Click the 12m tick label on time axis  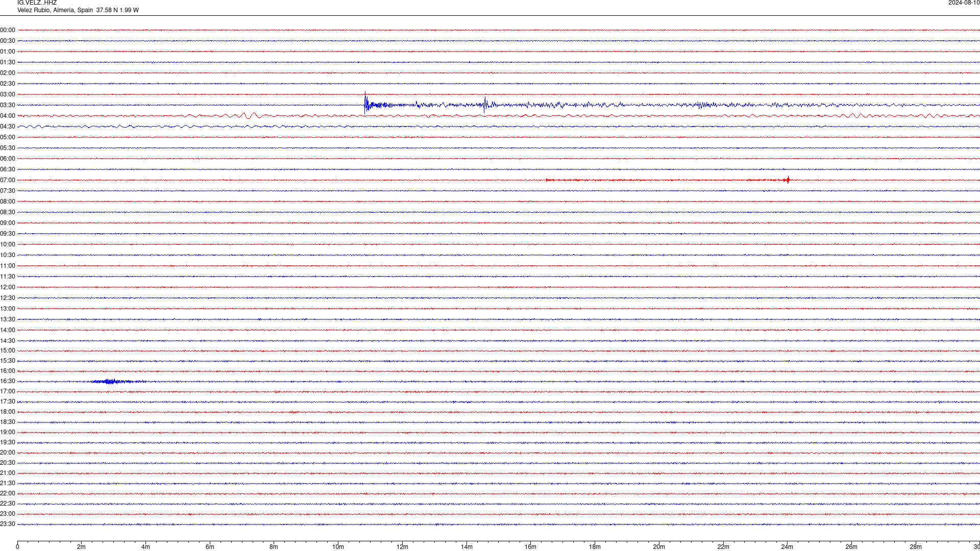pyautogui.click(x=402, y=547)
